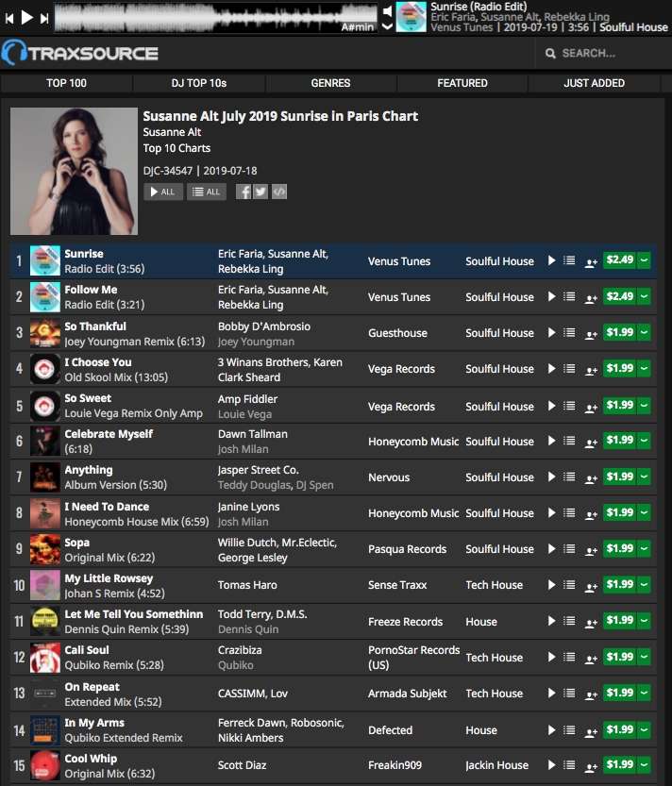Skip to previous track in player
672x786 pixels.
9,19
